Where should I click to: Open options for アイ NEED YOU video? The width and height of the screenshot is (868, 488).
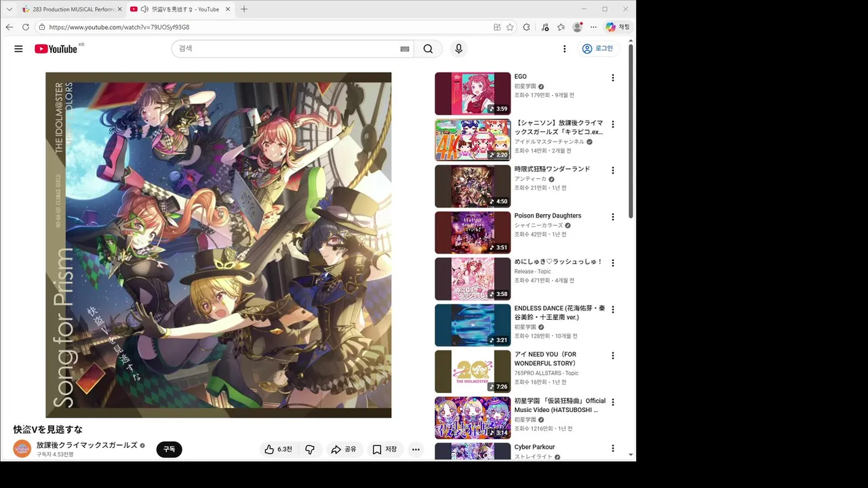pyautogui.click(x=612, y=356)
